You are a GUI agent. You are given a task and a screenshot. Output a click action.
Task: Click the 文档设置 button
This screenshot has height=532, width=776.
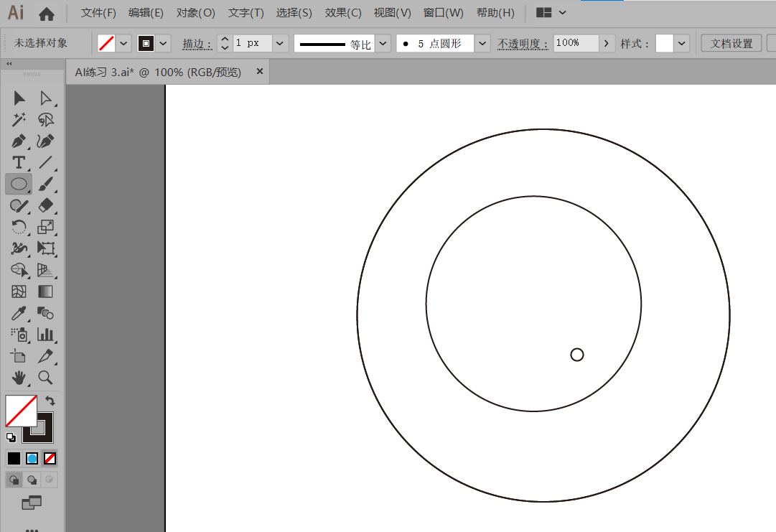(731, 44)
